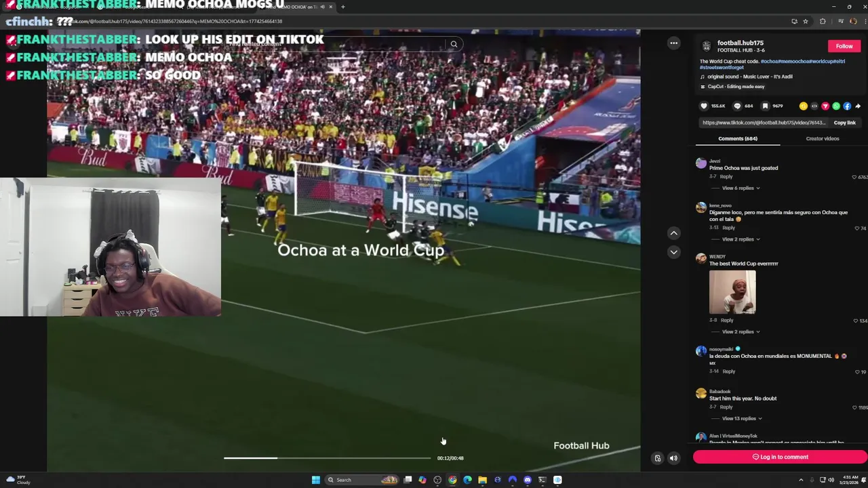Viewport: 868px width, 488px height.
Task: Bookmark this page with the star icon
Action: click(806, 21)
